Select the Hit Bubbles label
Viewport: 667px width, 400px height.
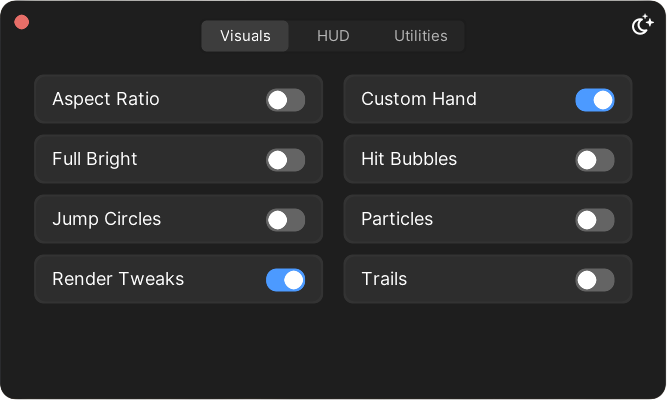408,160
